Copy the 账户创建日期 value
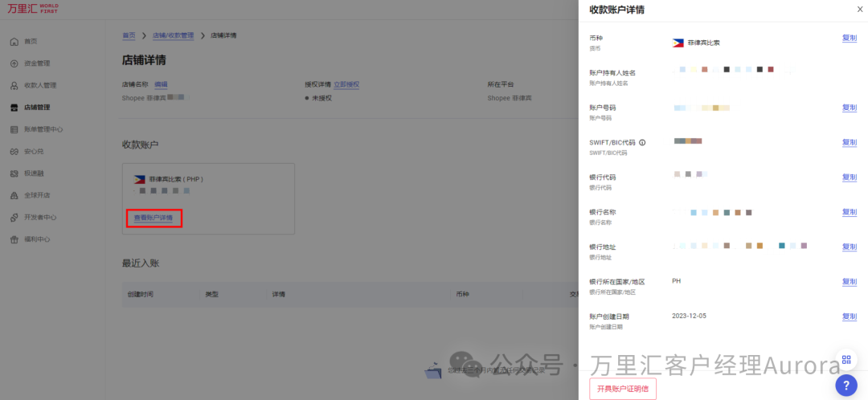Viewport: 868px width, 400px height. [850, 316]
